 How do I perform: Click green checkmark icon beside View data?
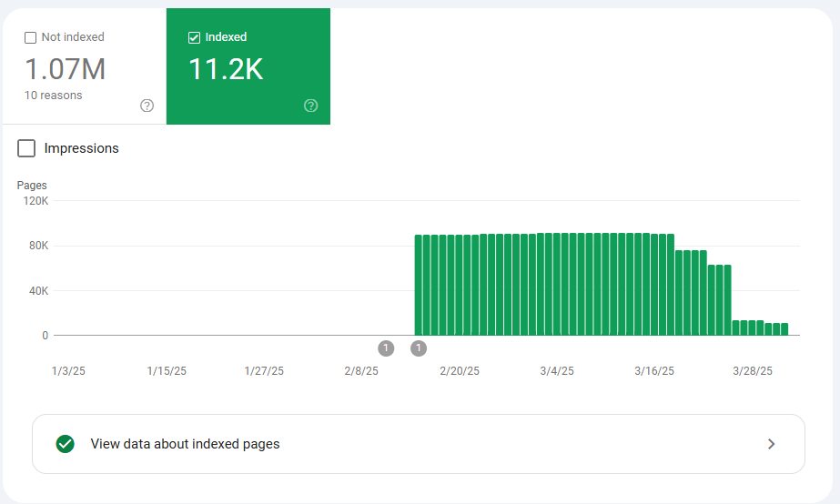pos(66,444)
